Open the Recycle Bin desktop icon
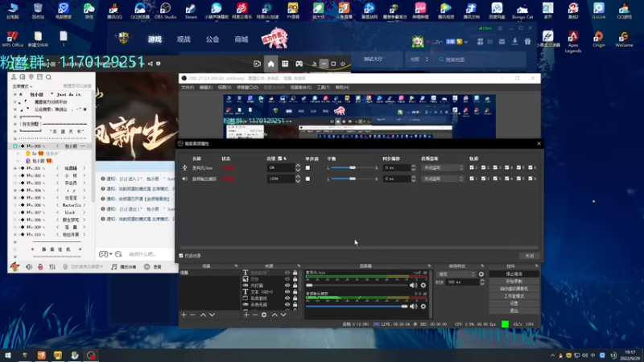This screenshot has width=644, height=362. tap(38, 10)
